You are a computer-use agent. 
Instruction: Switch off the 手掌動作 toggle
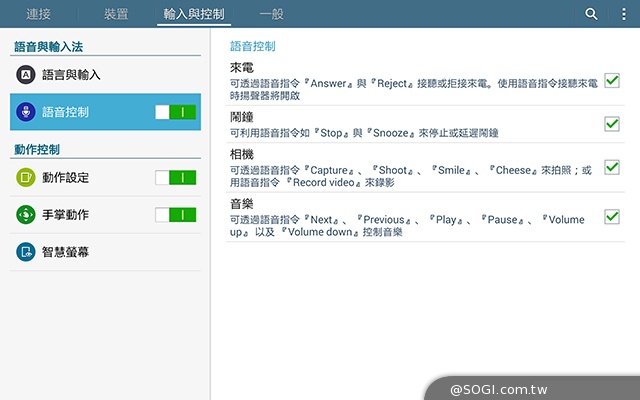click(x=175, y=215)
